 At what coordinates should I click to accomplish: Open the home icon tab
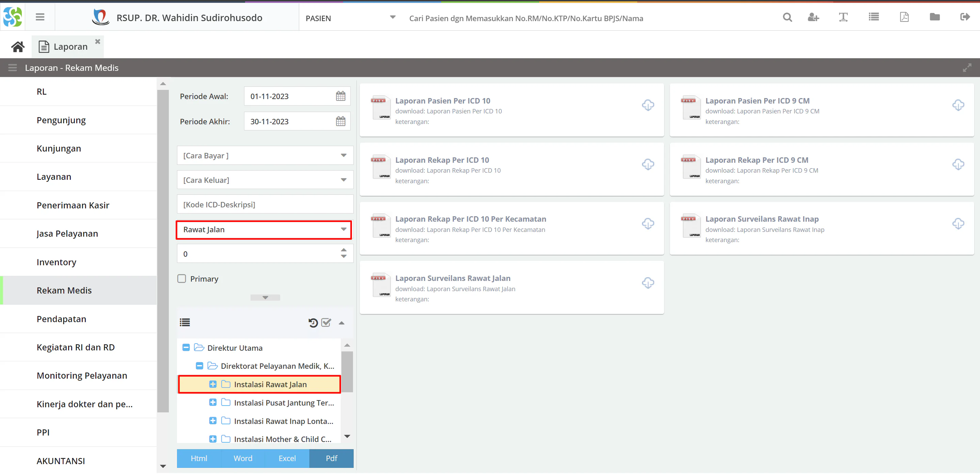coord(17,47)
